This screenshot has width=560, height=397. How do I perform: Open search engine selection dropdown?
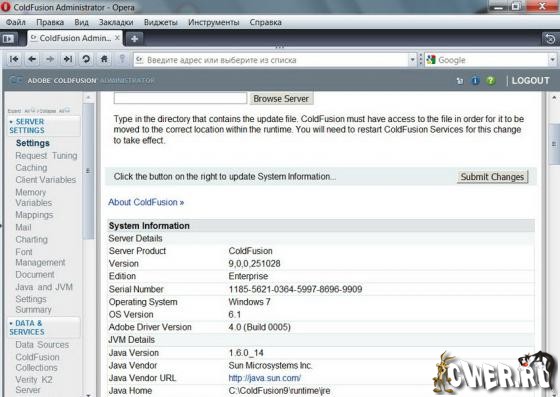[x=552, y=60]
